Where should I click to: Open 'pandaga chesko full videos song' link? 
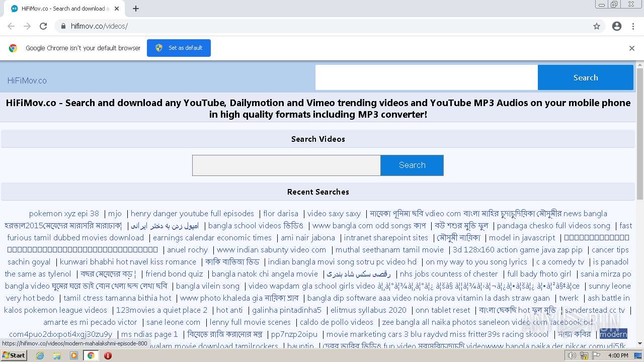tap(553, 226)
